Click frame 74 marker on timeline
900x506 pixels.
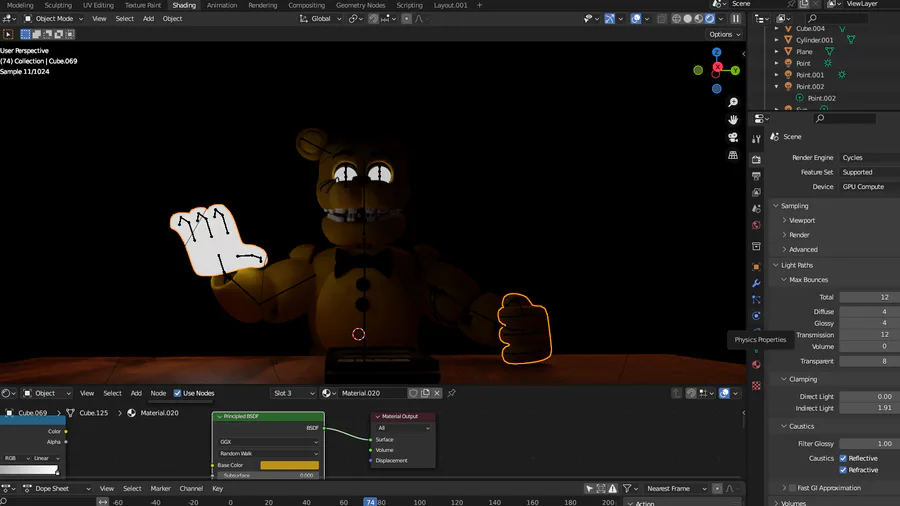tap(370, 502)
